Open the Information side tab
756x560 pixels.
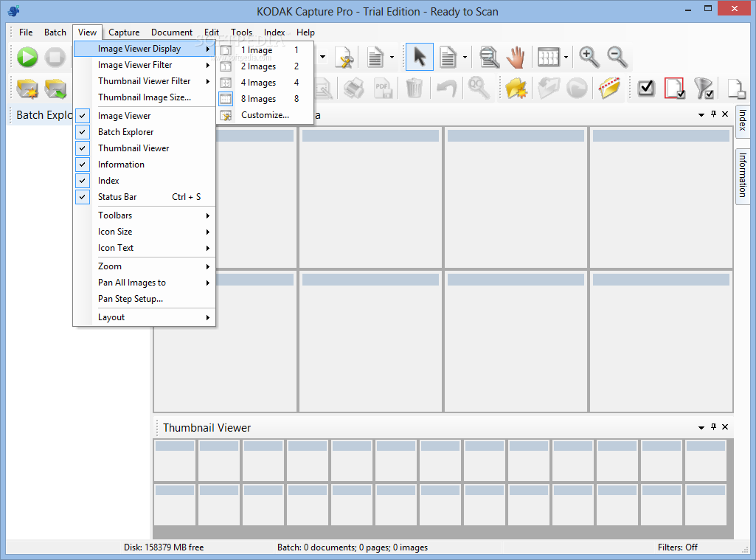[743, 176]
